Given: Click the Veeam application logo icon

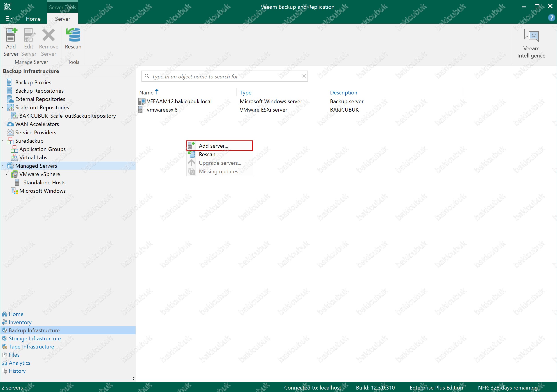Looking at the screenshot, I should coord(7,7).
